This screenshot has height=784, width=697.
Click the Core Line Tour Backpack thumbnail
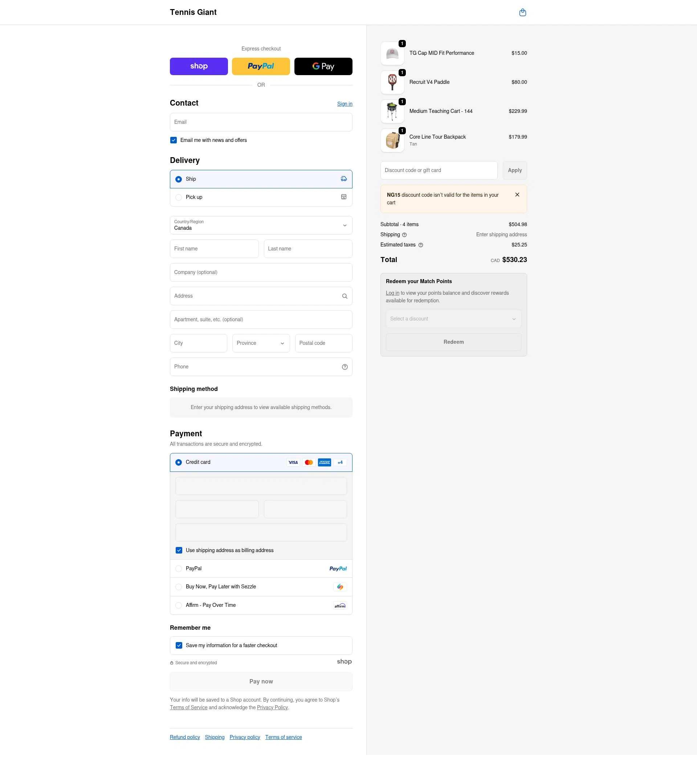tap(392, 140)
